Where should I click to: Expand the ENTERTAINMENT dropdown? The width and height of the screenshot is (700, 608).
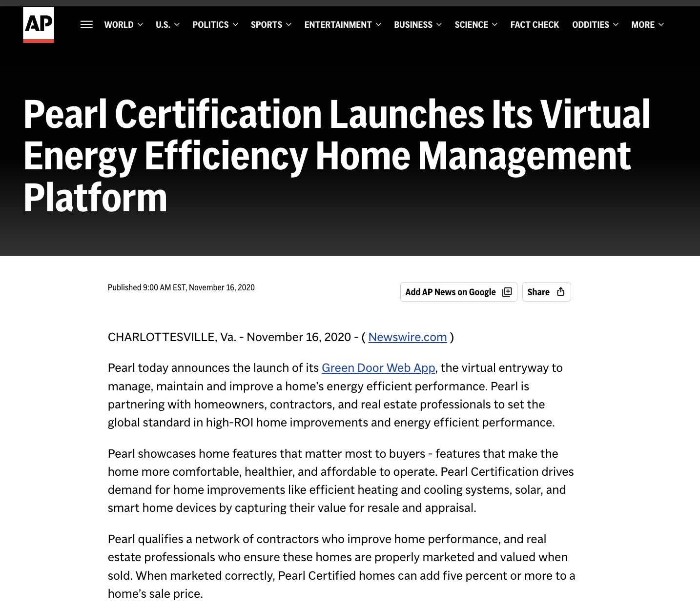point(338,24)
